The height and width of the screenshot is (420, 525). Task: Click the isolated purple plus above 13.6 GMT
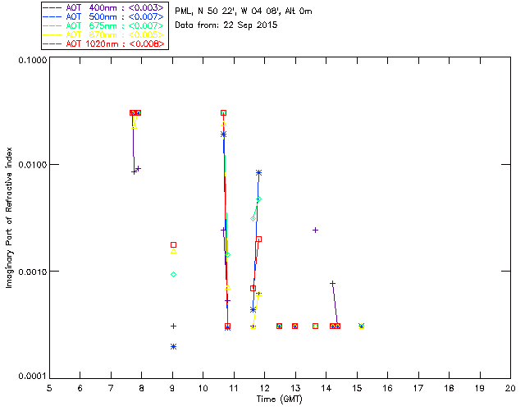pyautogui.click(x=315, y=230)
